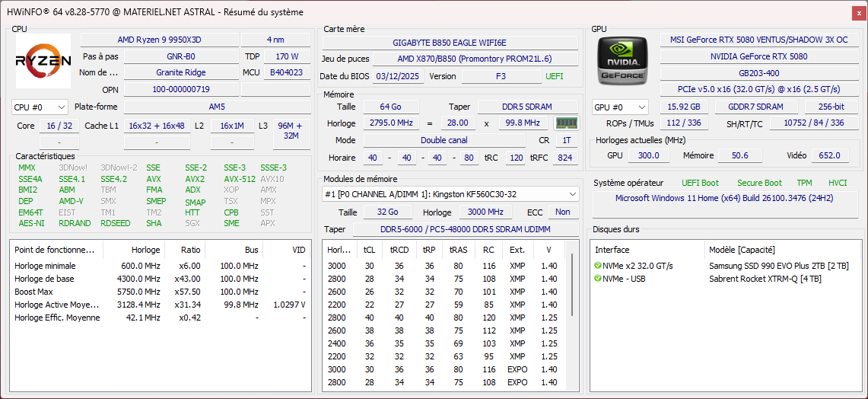Click the HVCI status label
This screenshot has width=868, height=399.
(838, 183)
